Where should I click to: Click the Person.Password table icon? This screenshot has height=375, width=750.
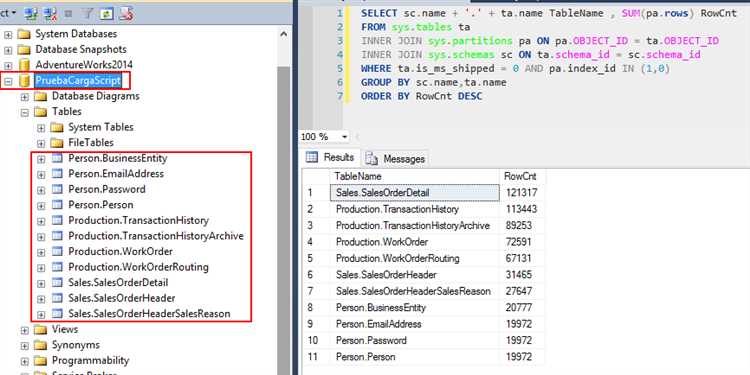57,189
